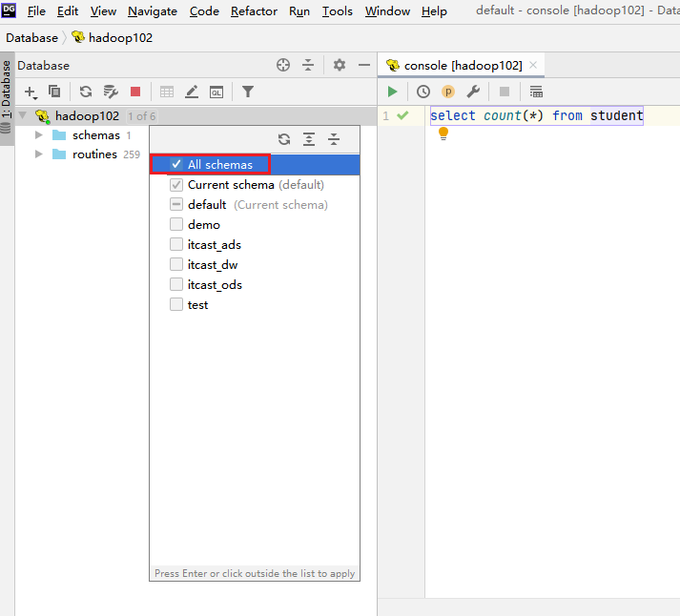Select the schemas tree item
Image resolution: width=680 pixels, height=616 pixels.
click(95, 135)
